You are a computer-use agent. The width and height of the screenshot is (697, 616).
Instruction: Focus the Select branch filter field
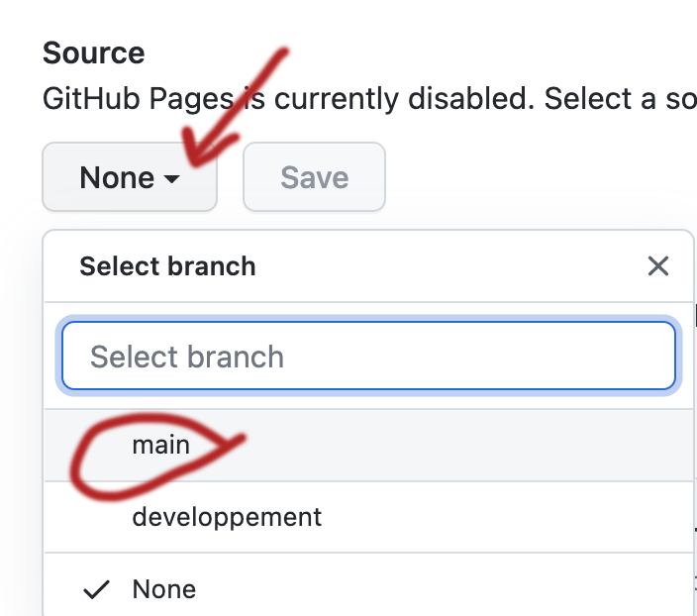pos(368,357)
